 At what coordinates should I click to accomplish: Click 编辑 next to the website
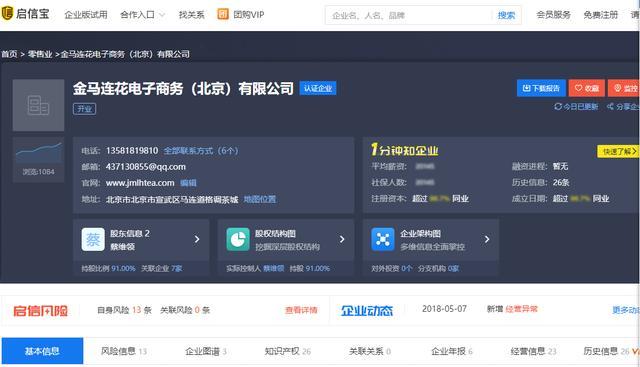coord(188,183)
